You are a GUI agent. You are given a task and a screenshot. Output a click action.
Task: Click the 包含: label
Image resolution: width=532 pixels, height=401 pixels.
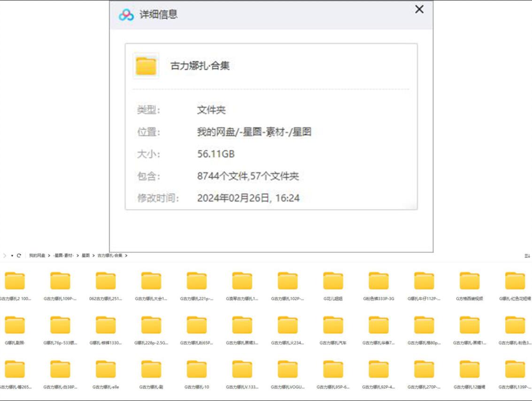pyautogui.click(x=148, y=176)
